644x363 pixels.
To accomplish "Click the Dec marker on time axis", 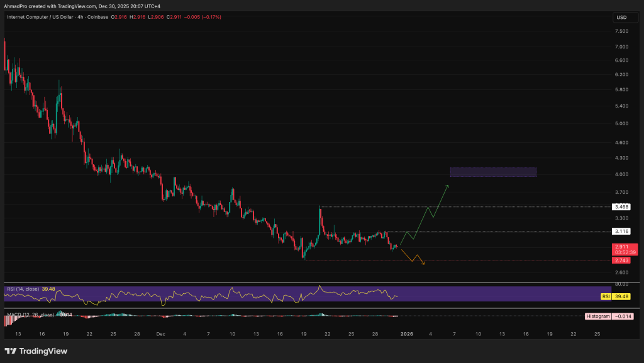I will tap(161, 333).
